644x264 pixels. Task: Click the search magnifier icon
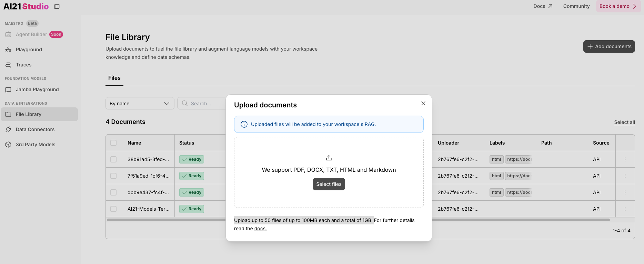click(x=185, y=103)
